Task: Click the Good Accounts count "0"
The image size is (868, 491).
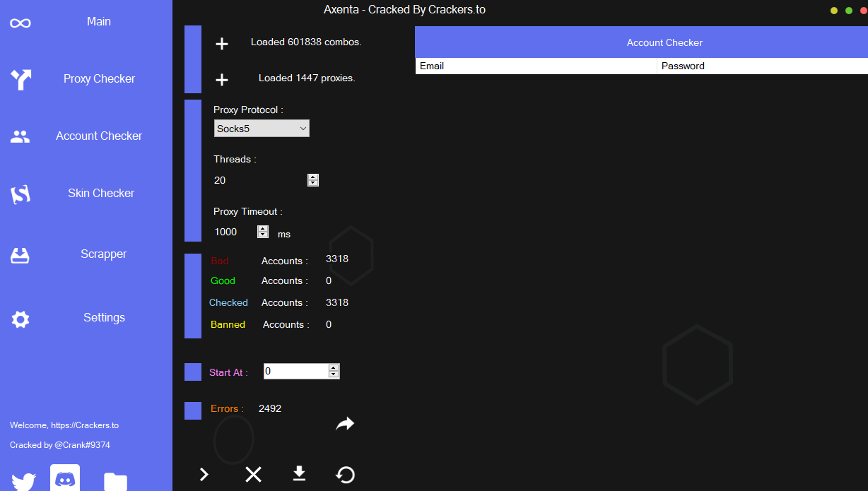Action: coord(329,280)
